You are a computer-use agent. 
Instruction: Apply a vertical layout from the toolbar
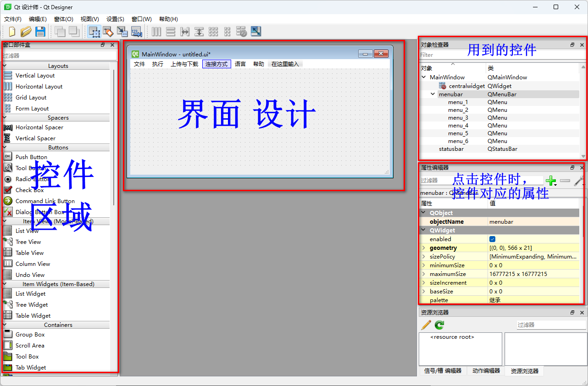tap(171, 32)
